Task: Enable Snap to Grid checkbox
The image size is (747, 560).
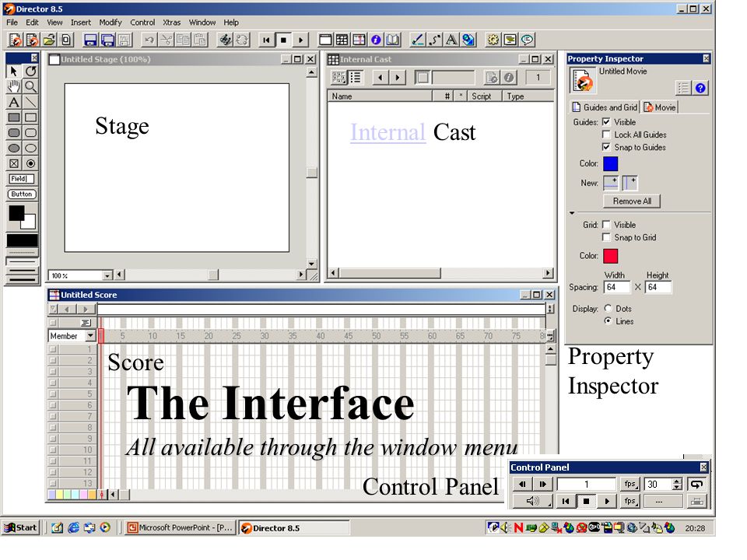Action: (x=606, y=237)
